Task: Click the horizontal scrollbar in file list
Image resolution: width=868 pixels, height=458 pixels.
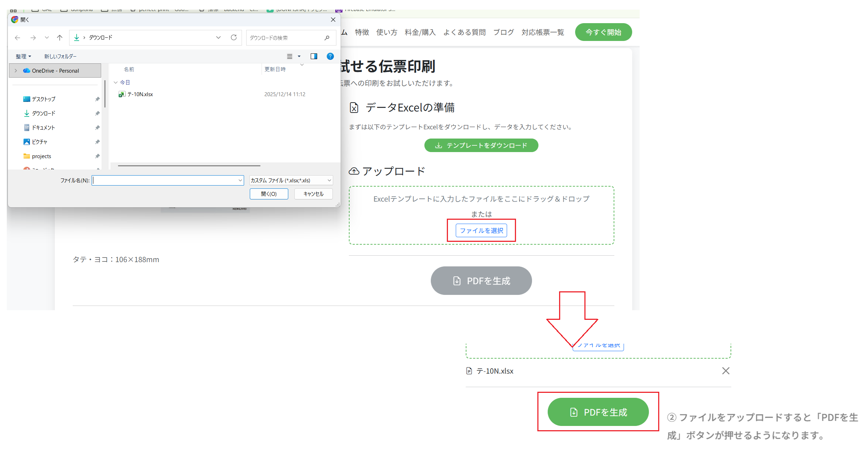Action: (x=189, y=166)
